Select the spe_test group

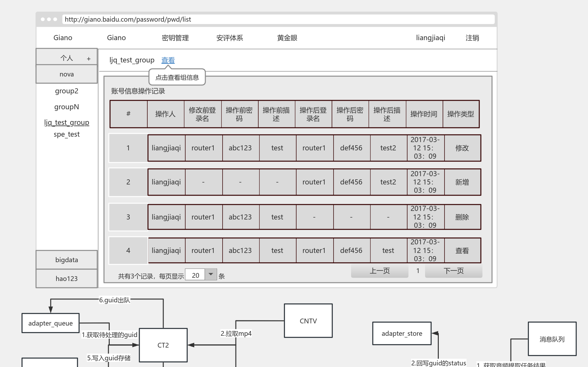click(x=66, y=134)
